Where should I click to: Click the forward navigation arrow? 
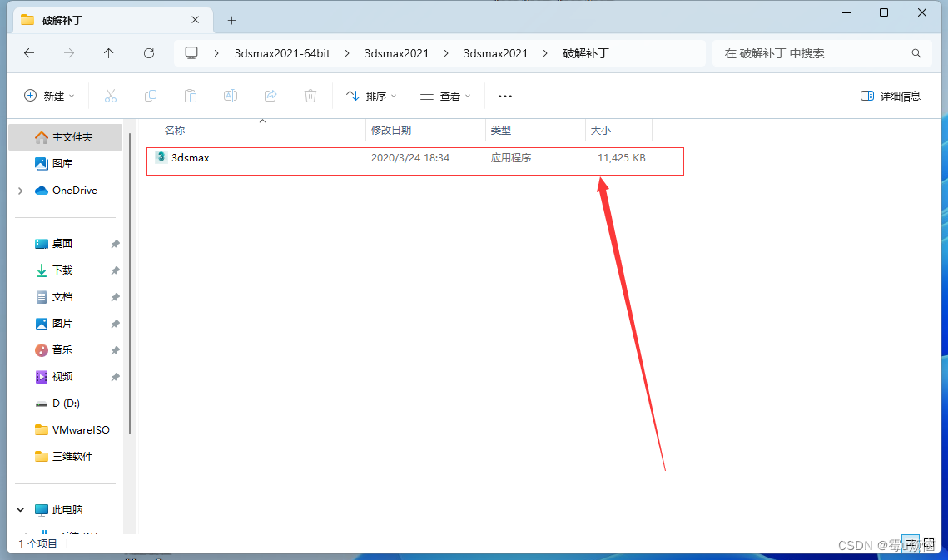pos(69,53)
